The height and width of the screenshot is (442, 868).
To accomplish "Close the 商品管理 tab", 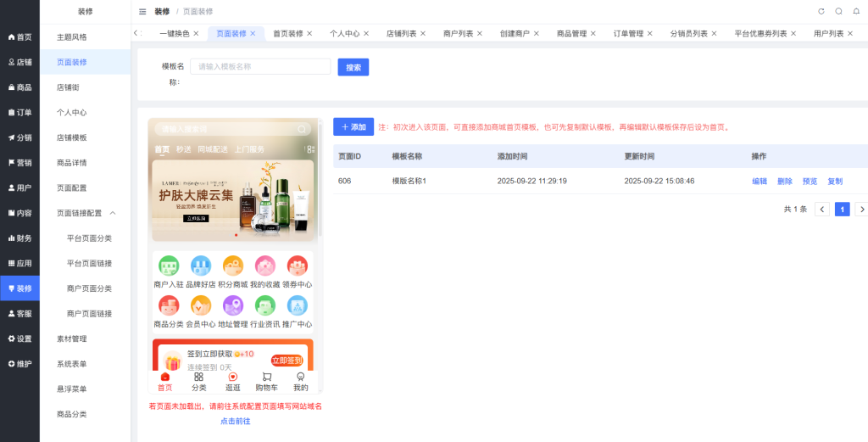I will tap(593, 33).
